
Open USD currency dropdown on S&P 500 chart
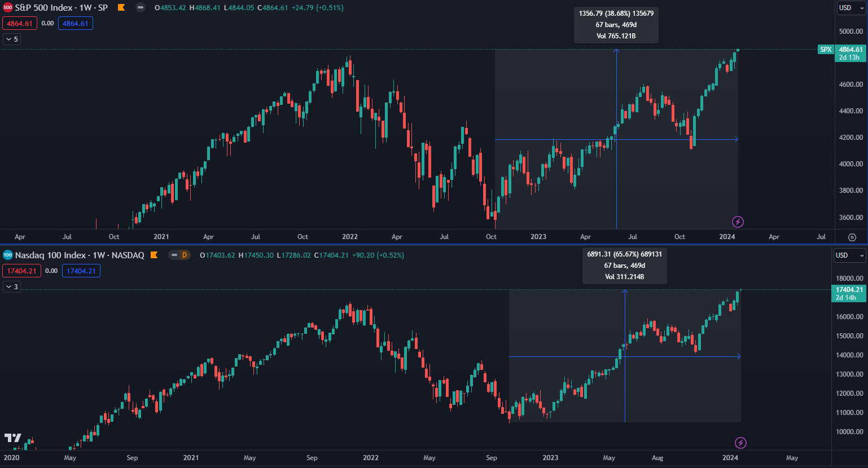click(851, 8)
